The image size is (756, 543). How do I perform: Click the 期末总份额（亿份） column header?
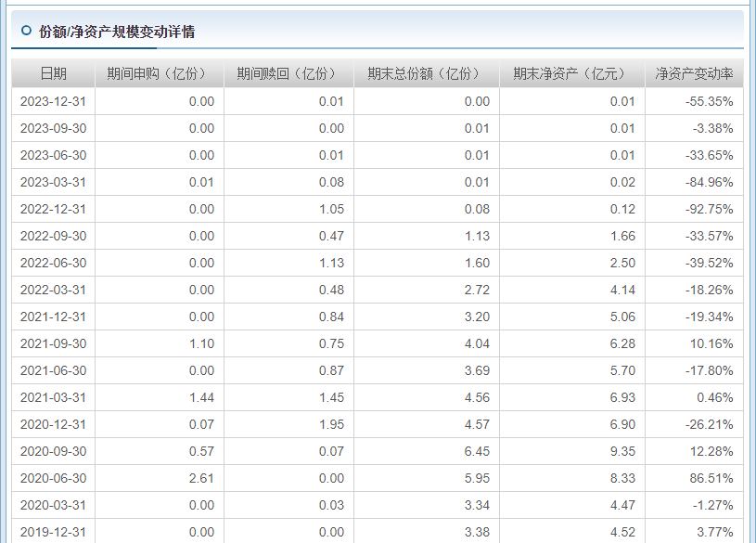point(426,74)
